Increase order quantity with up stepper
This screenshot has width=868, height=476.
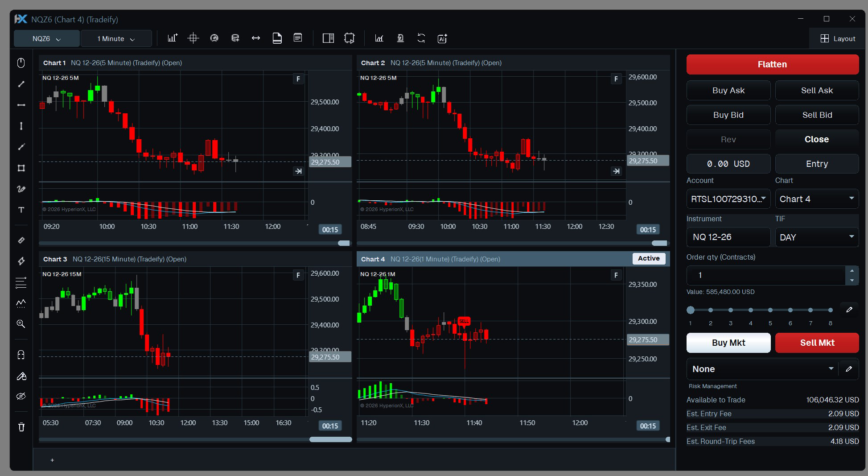click(x=852, y=271)
